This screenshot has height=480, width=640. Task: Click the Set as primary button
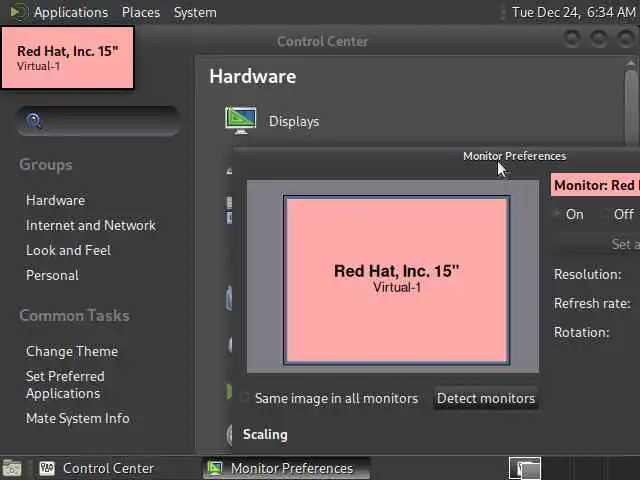click(597, 244)
